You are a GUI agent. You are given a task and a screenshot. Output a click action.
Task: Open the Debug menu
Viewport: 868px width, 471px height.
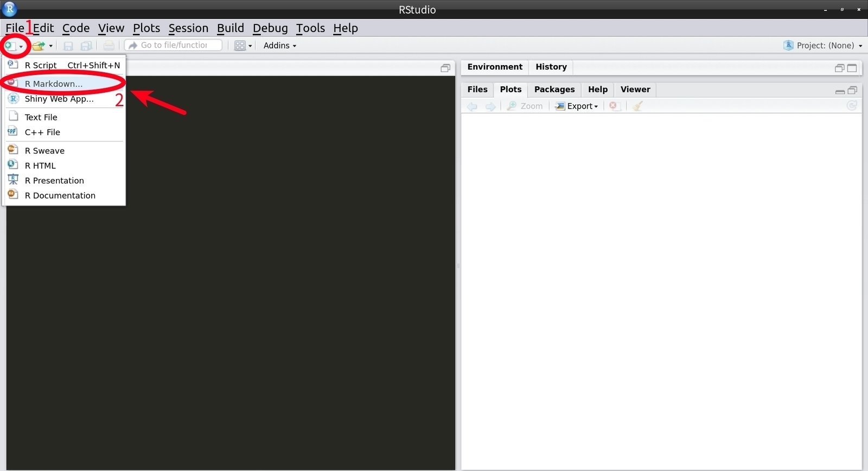[270, 28]
